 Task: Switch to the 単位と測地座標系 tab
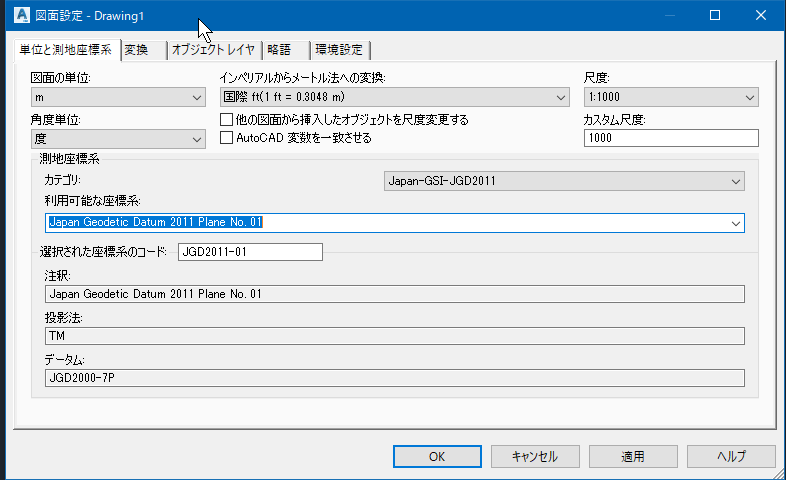click(x=66, y=50)
